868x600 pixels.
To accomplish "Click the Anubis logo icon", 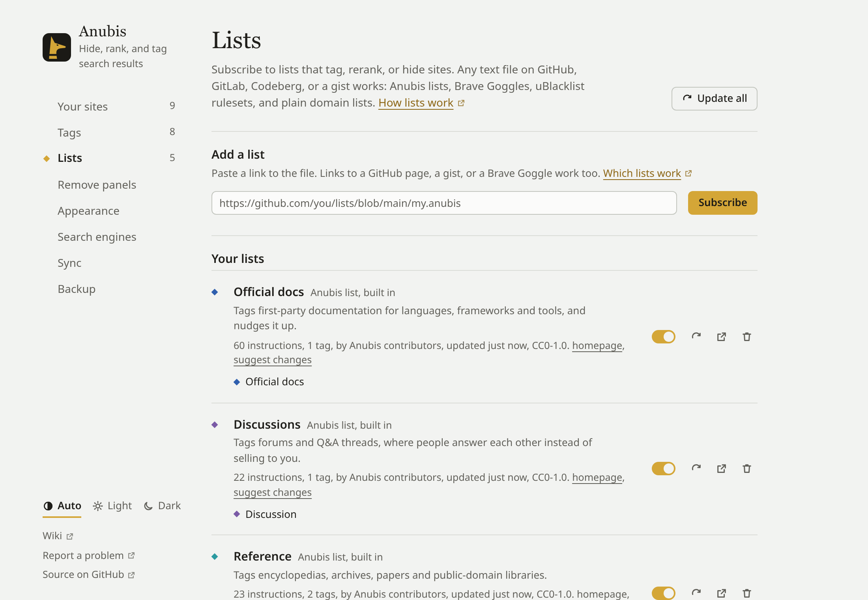I will tap(57, 47).
